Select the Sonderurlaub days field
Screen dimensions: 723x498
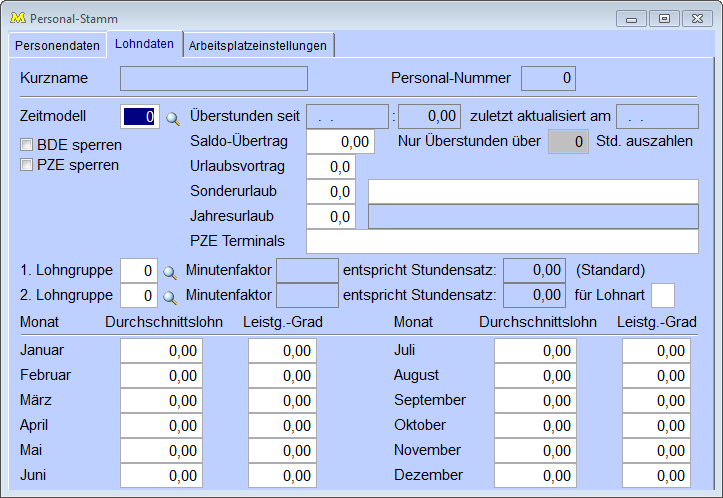pos(331,191)
